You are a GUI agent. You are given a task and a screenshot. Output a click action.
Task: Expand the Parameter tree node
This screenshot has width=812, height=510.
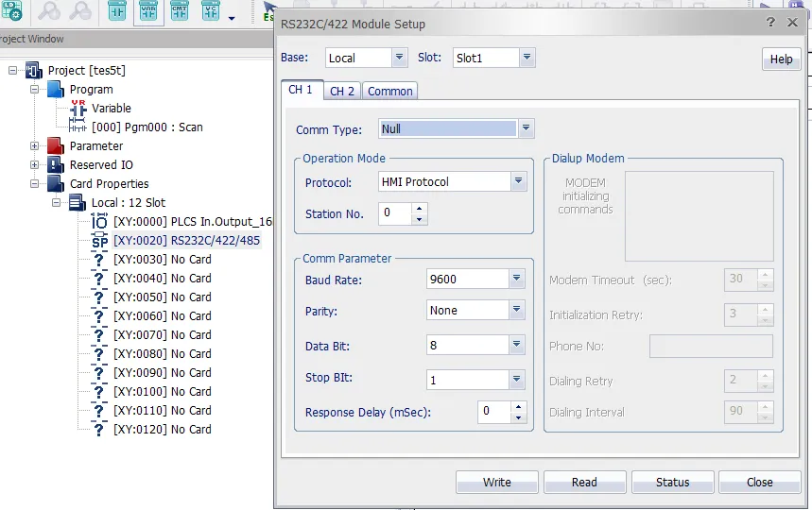pyautogui.click(x=35, y=146)
